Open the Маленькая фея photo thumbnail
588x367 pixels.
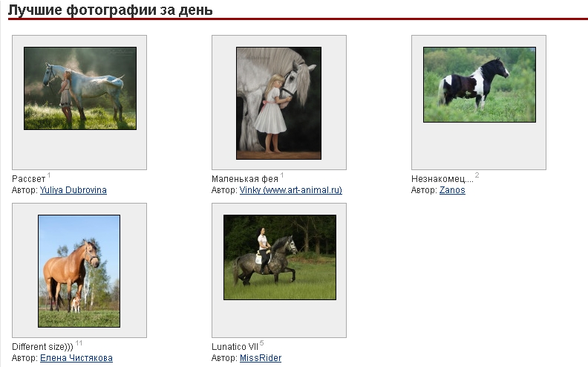pos(278,103)
